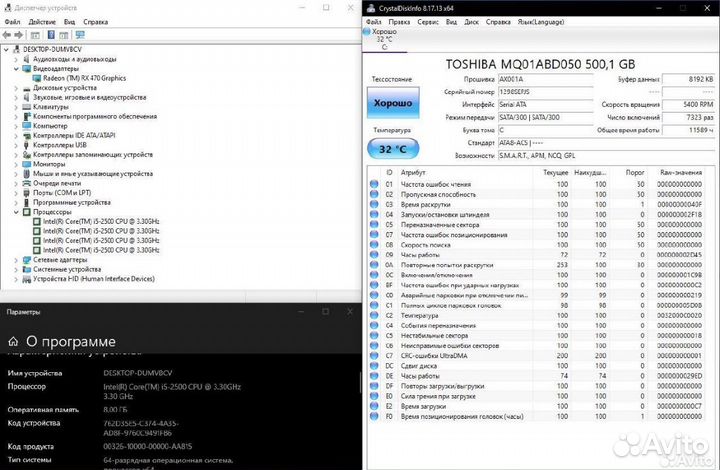Click the Порты (COM и LPT) category icon

[26, 193]
